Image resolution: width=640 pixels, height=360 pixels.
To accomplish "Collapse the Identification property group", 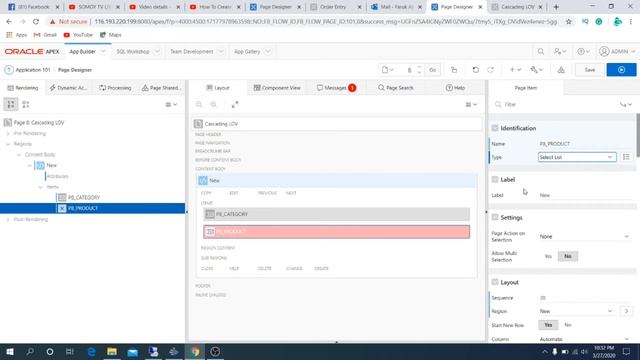I will [495, 128].
